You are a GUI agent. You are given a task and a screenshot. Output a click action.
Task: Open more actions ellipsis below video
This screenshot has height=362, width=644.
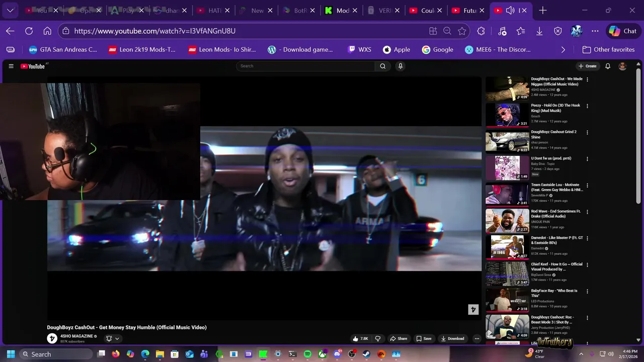click(477, 338)
